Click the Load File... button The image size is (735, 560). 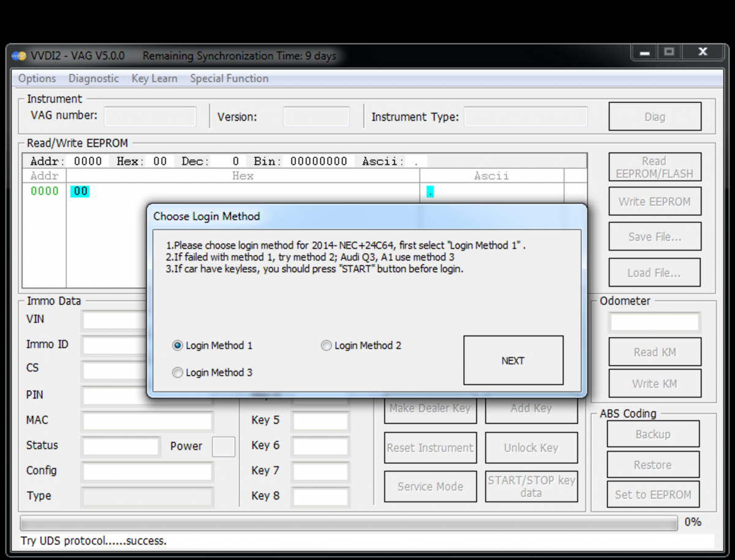point(655,272)
